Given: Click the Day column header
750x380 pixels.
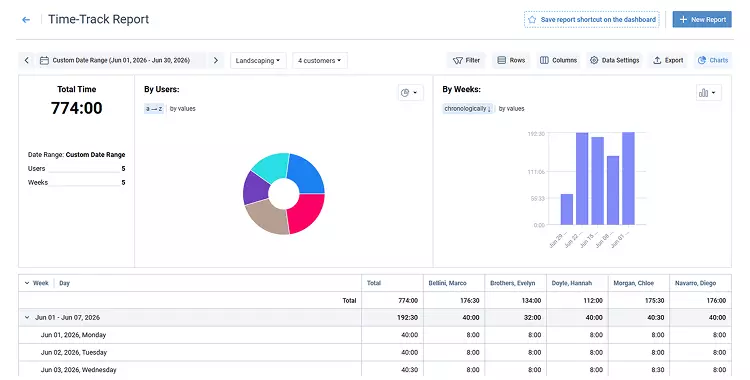Looking at the screenshot, I should 65,283.
